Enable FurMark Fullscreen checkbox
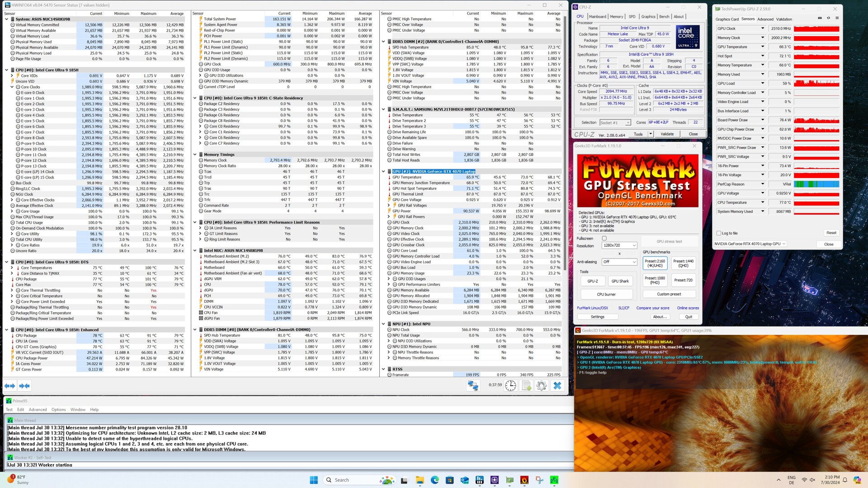This screenshot has height=488, width=868. pos(604,238)
